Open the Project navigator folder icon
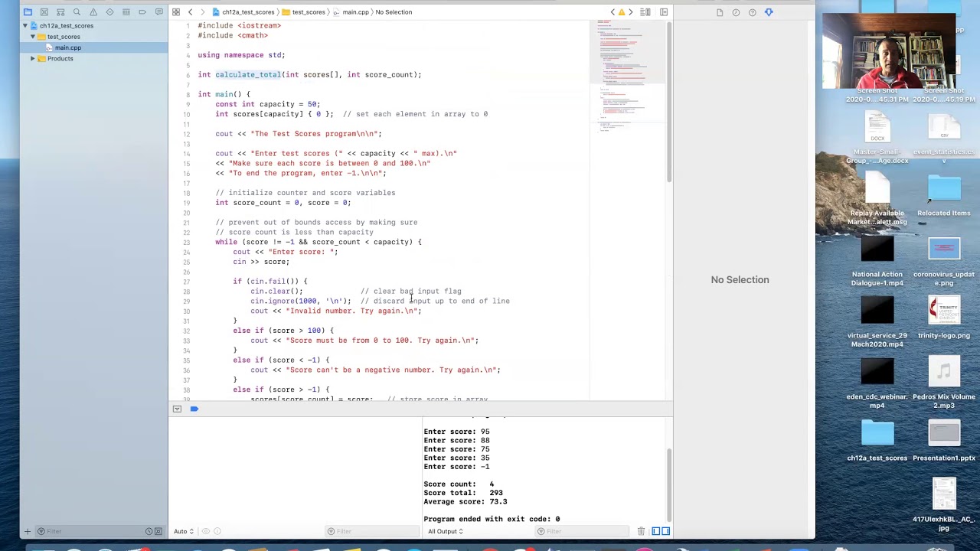The image size is (980, 551). pos(28,12)
